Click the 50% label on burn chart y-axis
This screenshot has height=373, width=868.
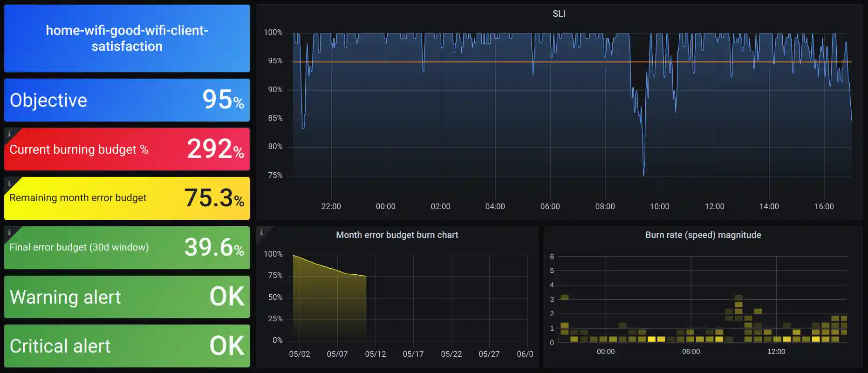(x=275, y=298)
